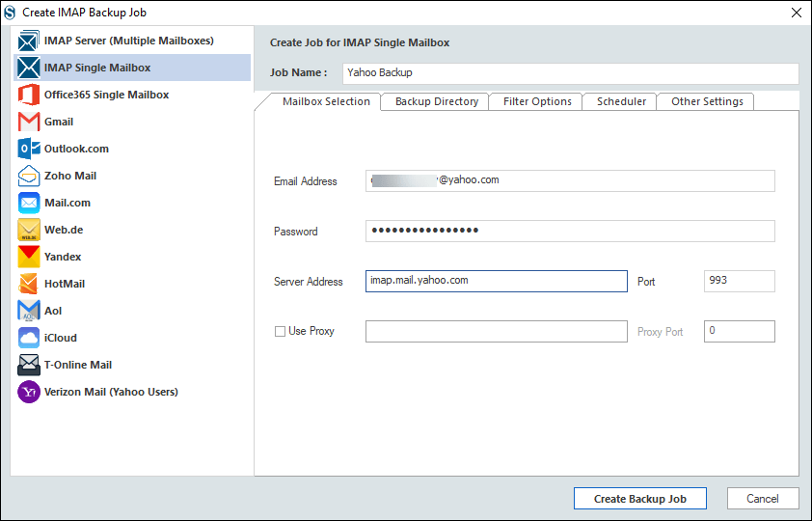Open the Other Settings tab
812x521 pixels.
pos(707,101)
